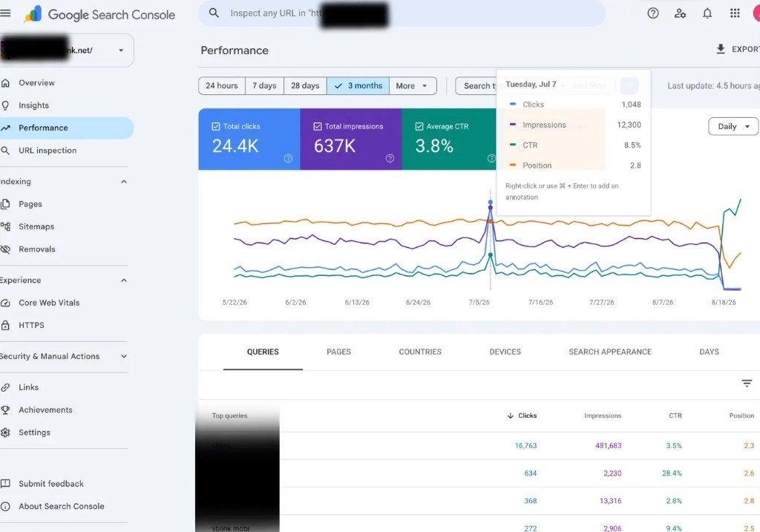Click the export download icon
The image size is (760, 532).
coord(721,49)
